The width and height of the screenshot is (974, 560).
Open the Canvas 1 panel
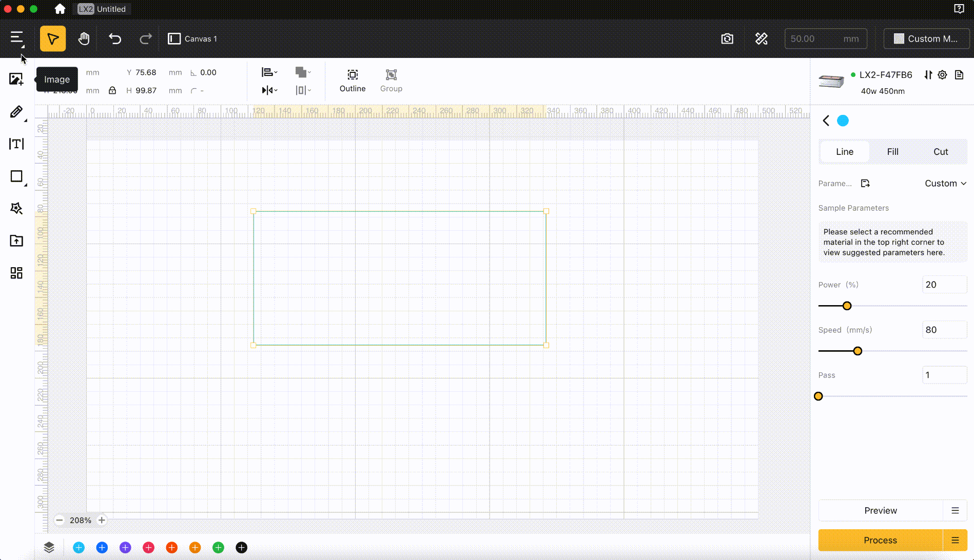coord(193,38)
